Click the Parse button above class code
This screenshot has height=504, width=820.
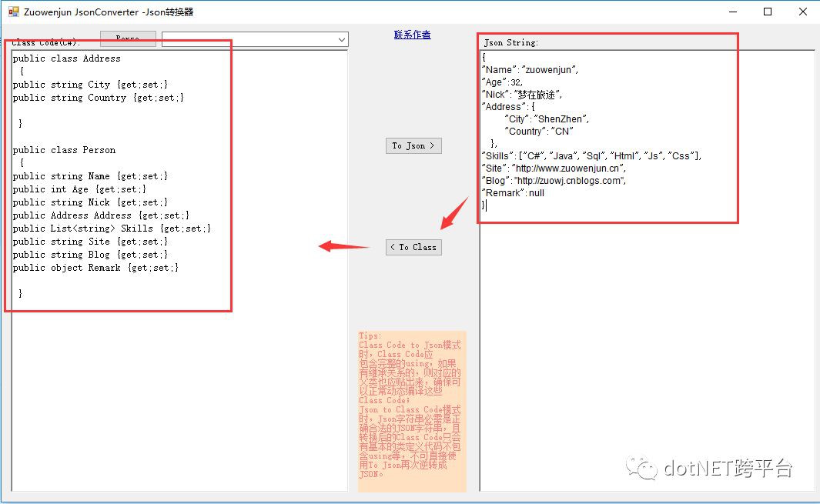[128, 38]
